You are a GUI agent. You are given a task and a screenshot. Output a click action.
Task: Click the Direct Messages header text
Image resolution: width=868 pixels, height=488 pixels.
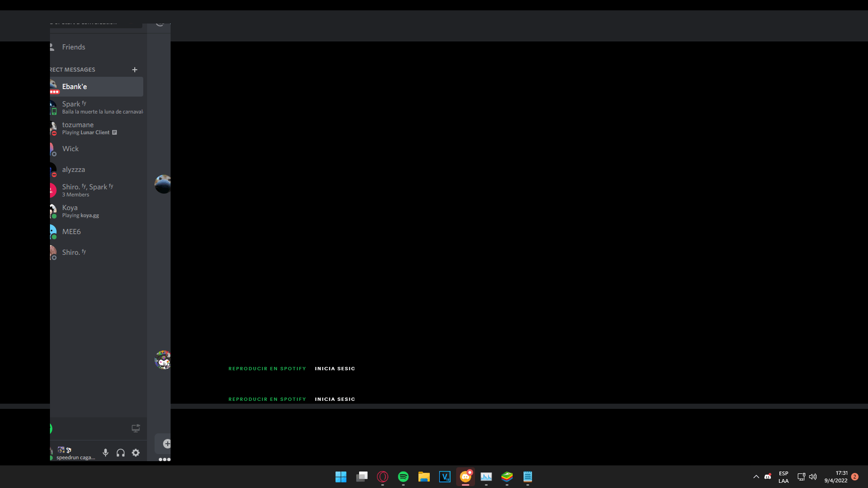[73, 70]
